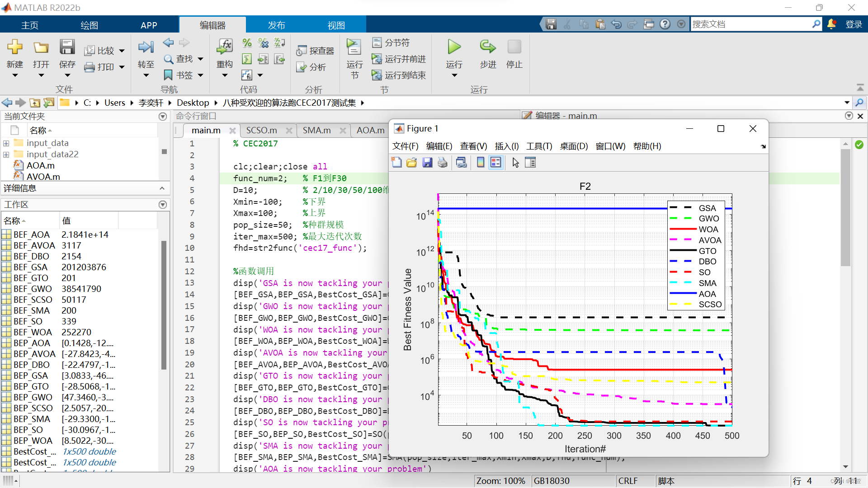Screen dimensions: 868x488
Task: Click the 搜索文档 search field
Action: click(750, 24)
